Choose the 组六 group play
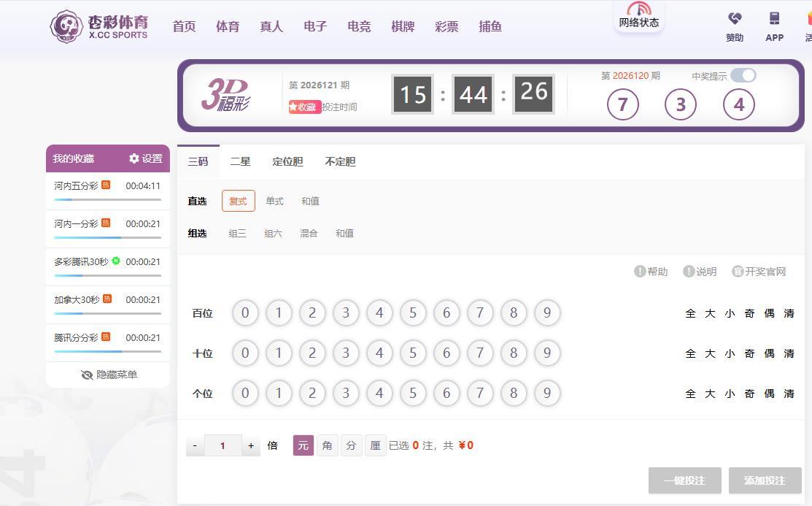Screen dimensions: 812x506 coord(274,234)
